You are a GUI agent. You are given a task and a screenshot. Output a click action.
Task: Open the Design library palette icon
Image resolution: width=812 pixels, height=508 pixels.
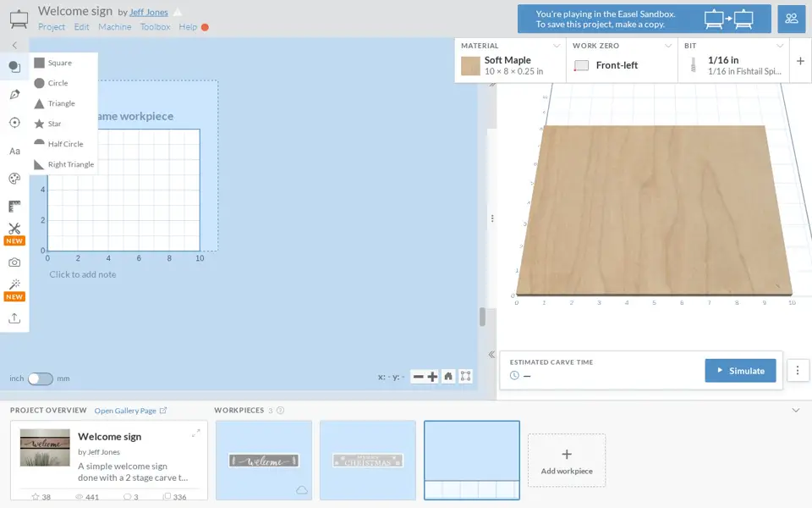(x=14, y=179)
